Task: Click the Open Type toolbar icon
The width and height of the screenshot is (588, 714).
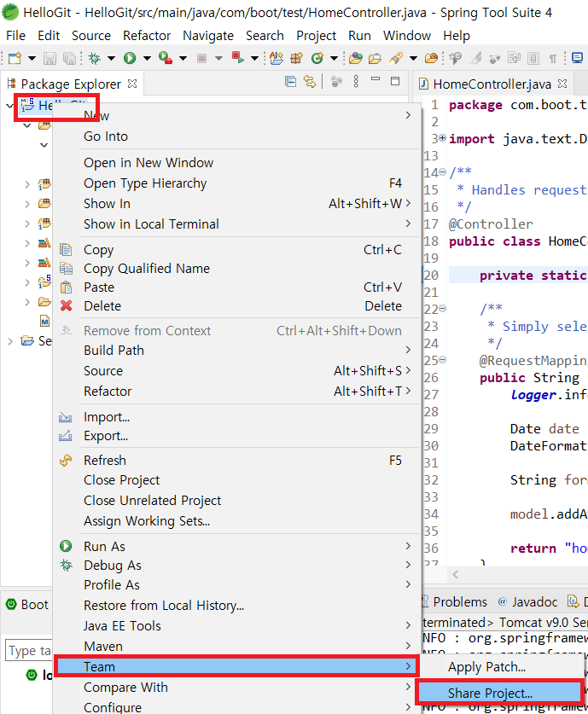Action: [x=356, y=58]
